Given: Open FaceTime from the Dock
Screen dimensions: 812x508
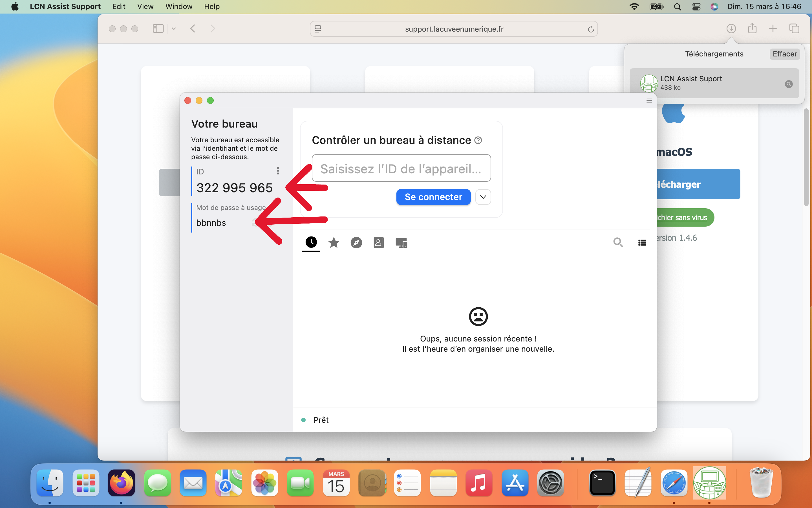Looking at the screenshot, I should tap(300, 483).
